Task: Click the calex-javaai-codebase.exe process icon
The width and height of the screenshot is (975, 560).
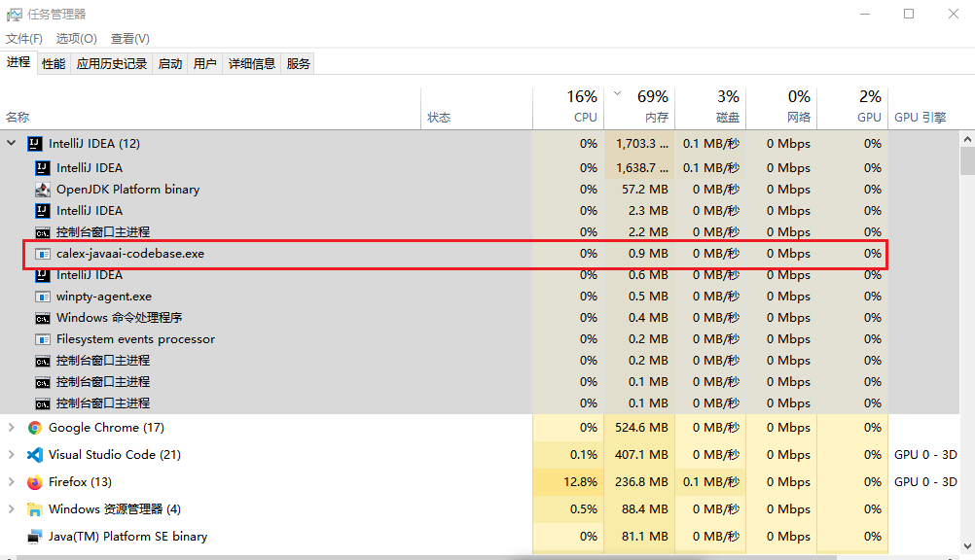Action: tap(42, 254)
